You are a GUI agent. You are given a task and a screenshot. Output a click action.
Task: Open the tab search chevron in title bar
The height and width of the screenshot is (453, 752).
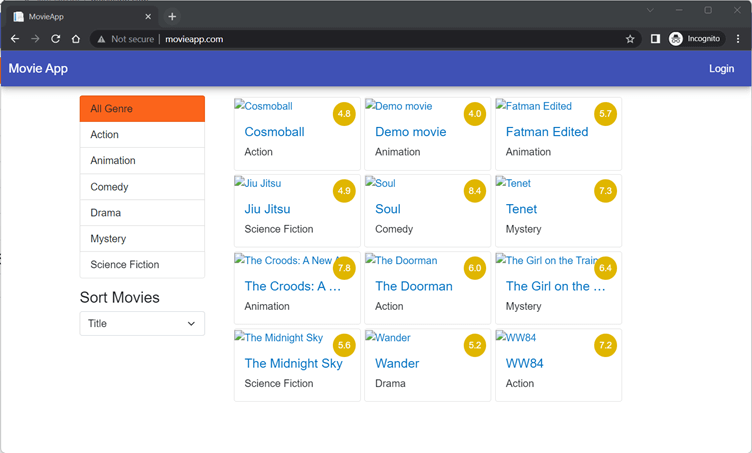tap(649, 10)
